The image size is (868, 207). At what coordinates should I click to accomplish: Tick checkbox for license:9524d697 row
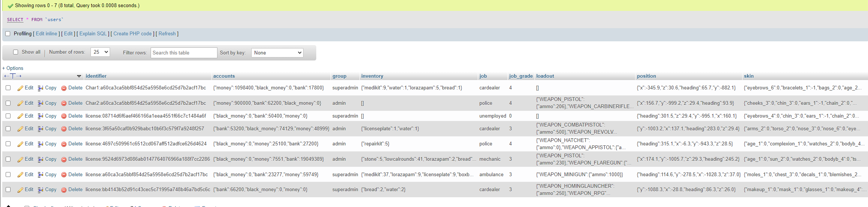pyautogui.click(x=8, y=159)
